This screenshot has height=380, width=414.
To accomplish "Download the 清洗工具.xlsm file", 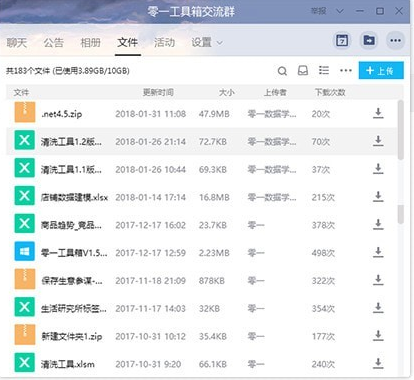I will (378, 363).
